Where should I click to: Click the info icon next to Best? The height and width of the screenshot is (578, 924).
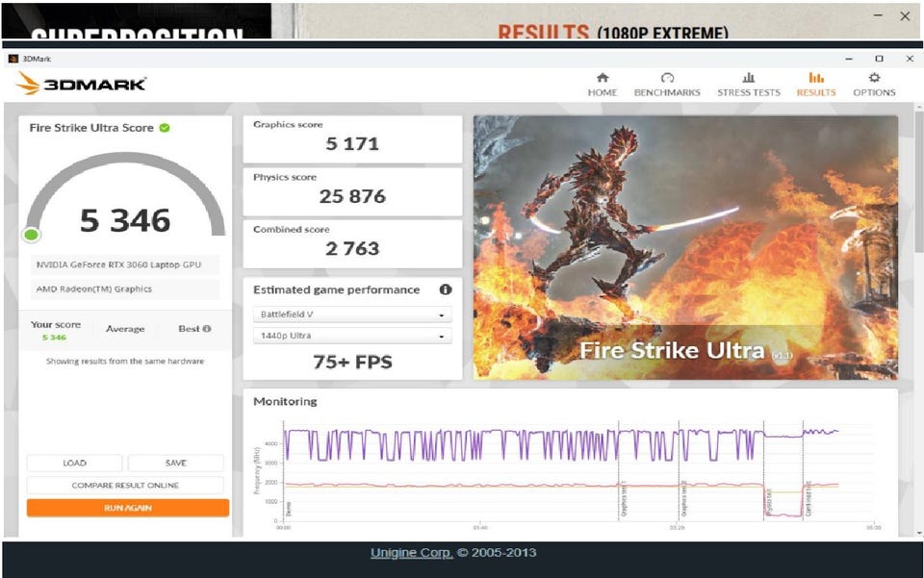(x=207, y=329)
